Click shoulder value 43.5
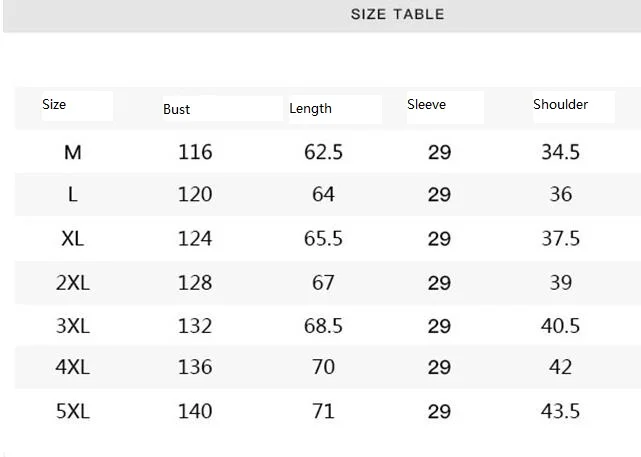The image size is (641, 457). [x=560, y=411]
